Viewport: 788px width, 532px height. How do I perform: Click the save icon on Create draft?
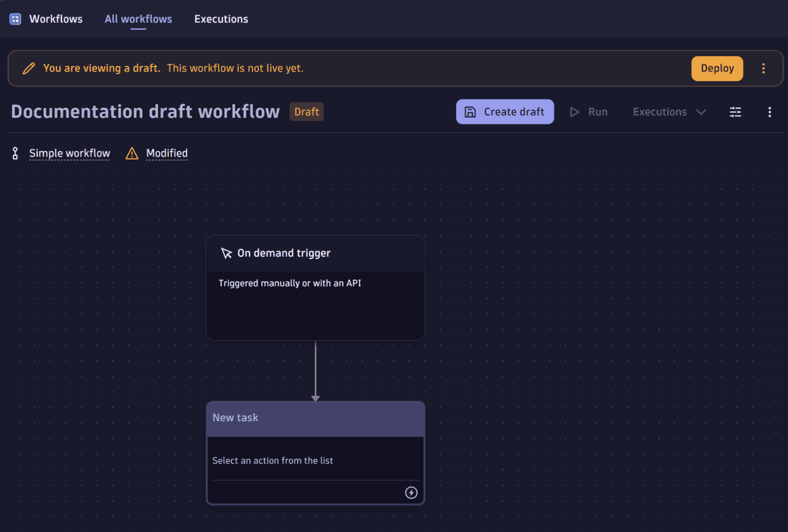470,111
